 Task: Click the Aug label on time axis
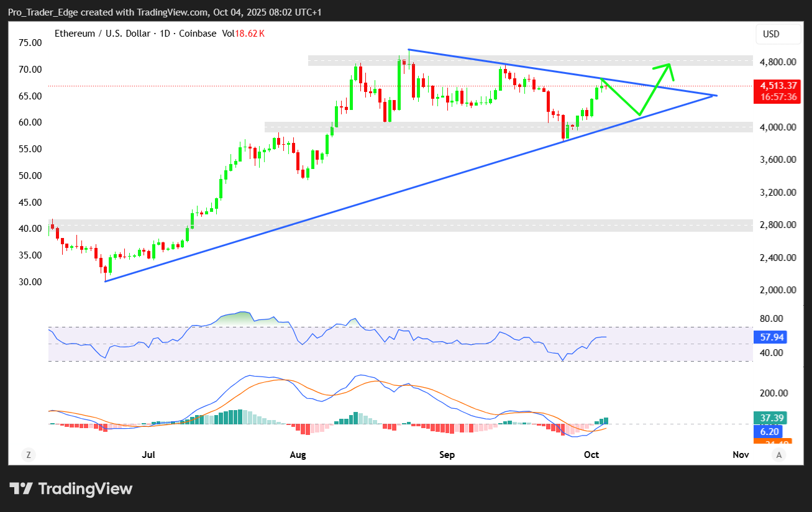click(298, 455)
